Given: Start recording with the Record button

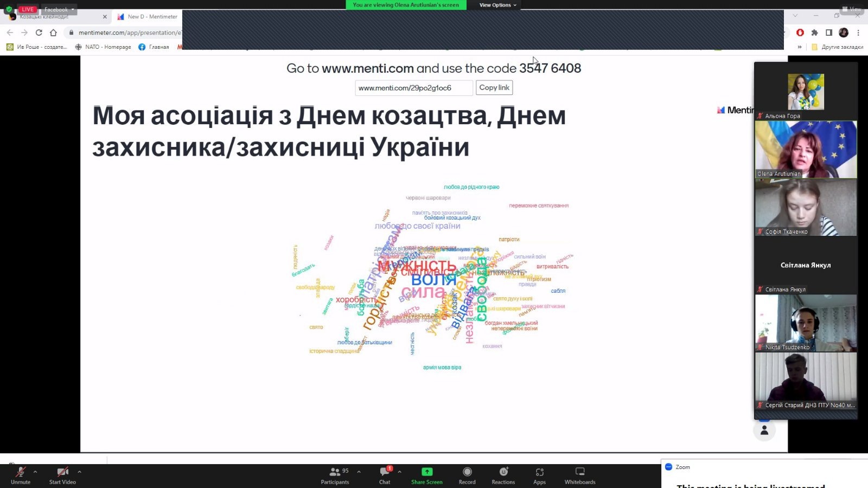Looking at the screenshot, I should 467,475.
